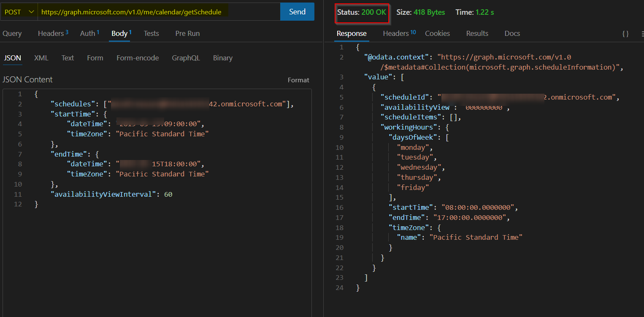The width and height of the screenshot is (644, 317).
Task: Click the "friday" value in response
Action: pyautogui.click(x=413, y=187)
